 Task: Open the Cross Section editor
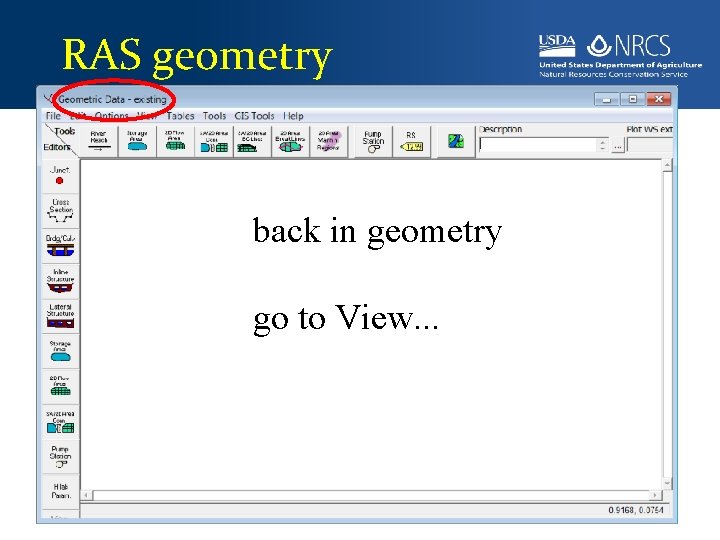pos(60,211)
